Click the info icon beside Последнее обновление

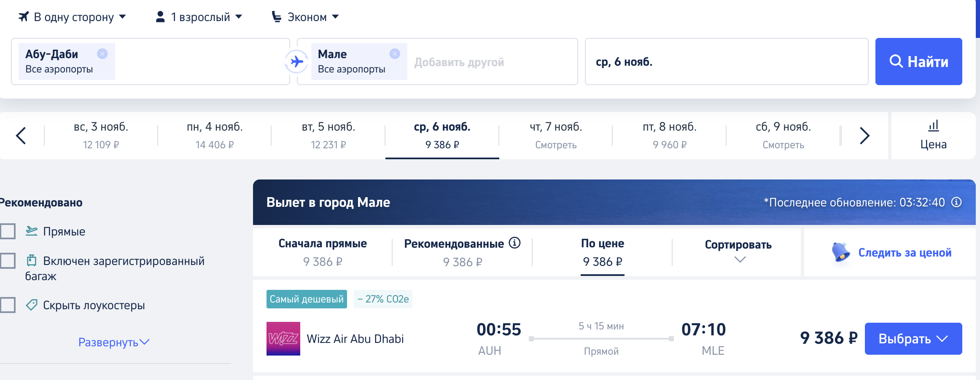pyautogui.click(x=956, y=202)
